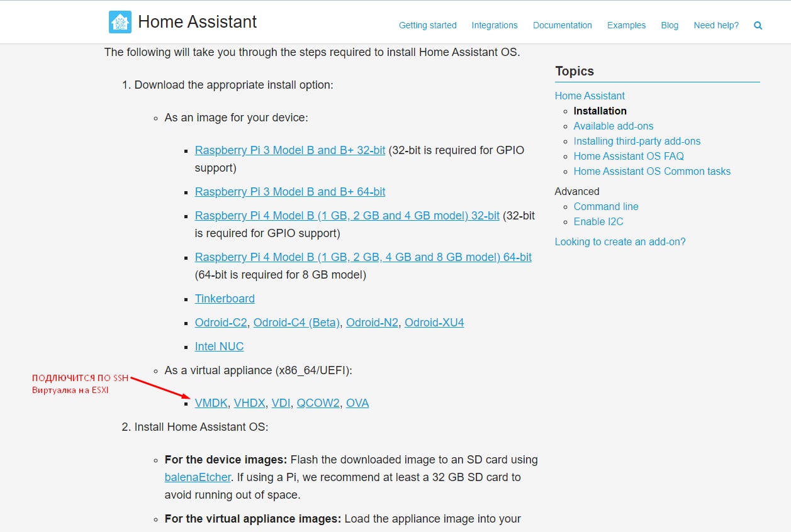Click 'As a virtual appliance (x86_64/UEFI):' text
Image resolution: width=791 pixels, height=532 pixels.
point(259,370)
